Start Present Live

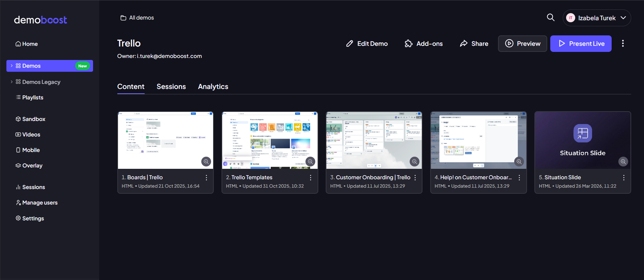pos(581,43)
